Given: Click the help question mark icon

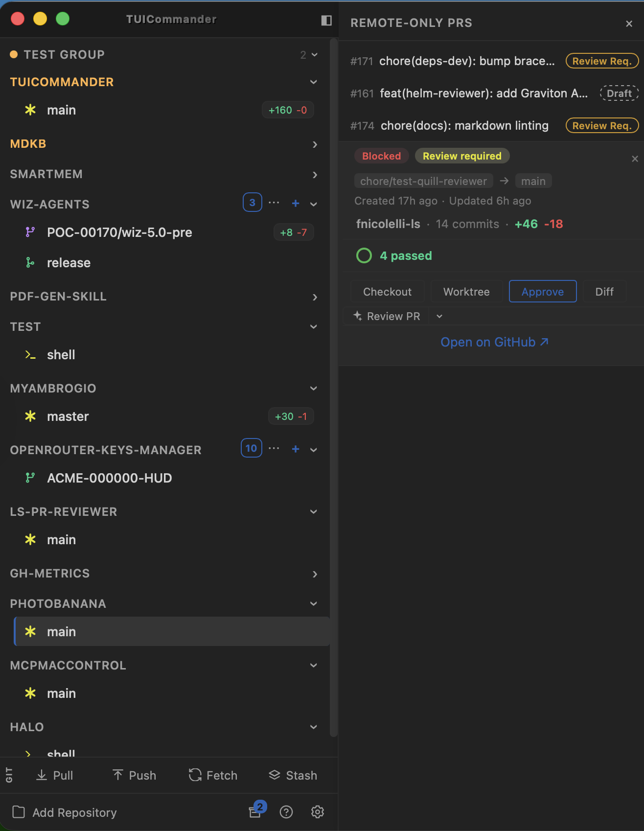Looking at the screenshot, I should pyautogui.click(x=286, y=812).
